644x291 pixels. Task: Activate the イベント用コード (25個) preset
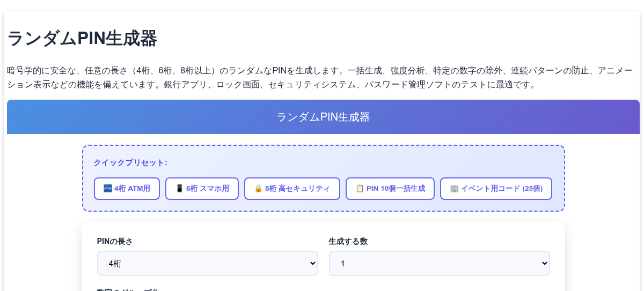pos(496,189)
